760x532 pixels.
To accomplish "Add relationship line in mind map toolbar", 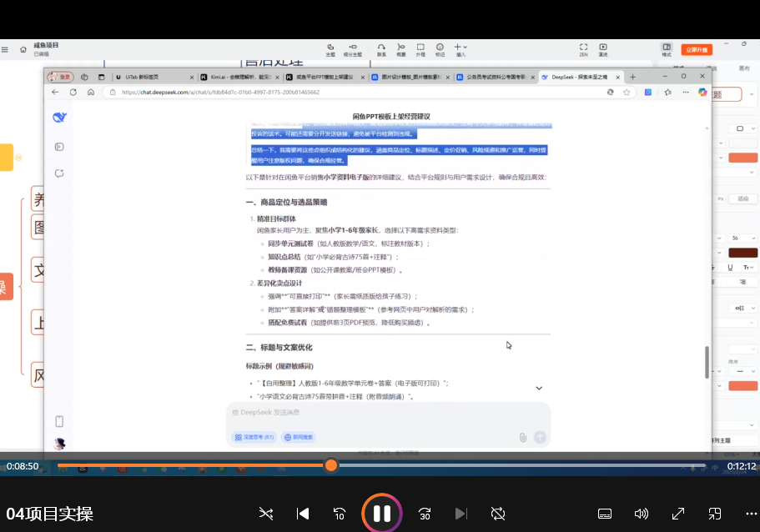I will coord(381,49).
